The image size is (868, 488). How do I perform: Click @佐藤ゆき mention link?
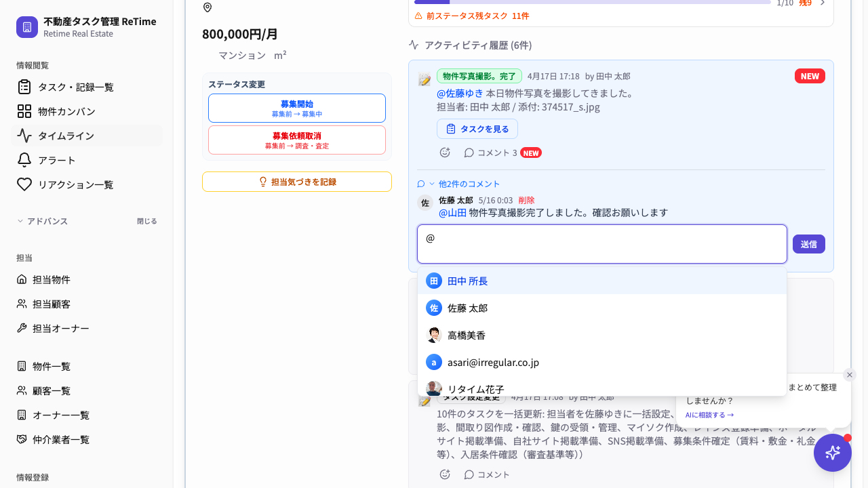(x=460, y=93)
